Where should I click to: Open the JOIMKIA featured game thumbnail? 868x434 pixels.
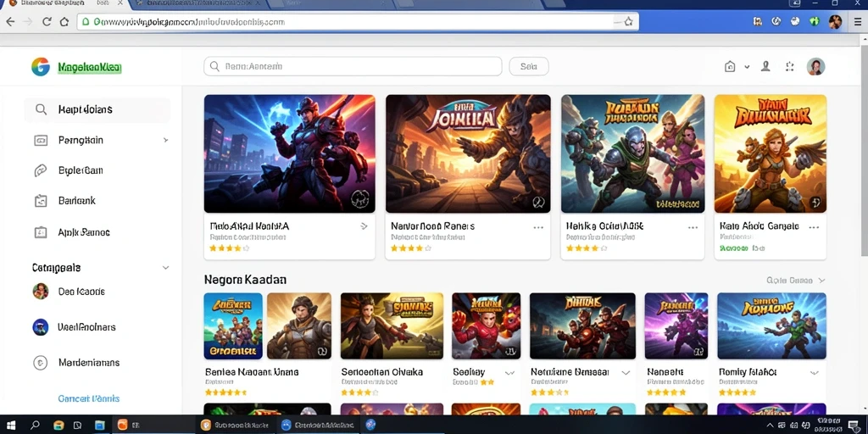(468, 153)
